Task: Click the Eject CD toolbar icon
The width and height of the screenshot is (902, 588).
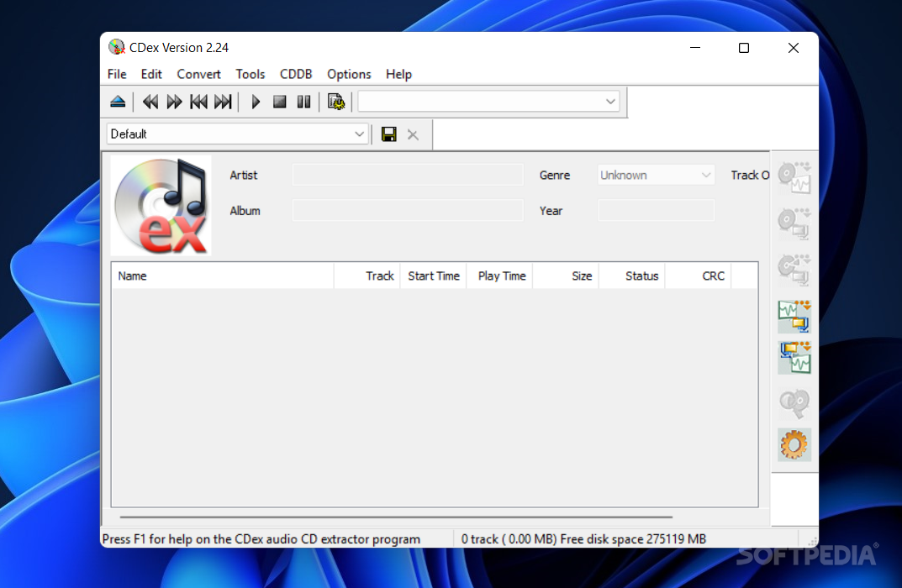Action: (x=118, y=102)
